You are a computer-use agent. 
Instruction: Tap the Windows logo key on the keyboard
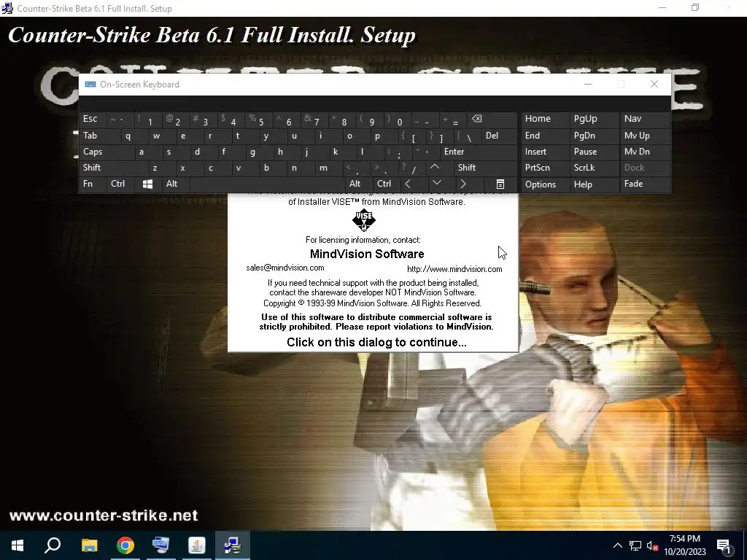coord(147,184)
